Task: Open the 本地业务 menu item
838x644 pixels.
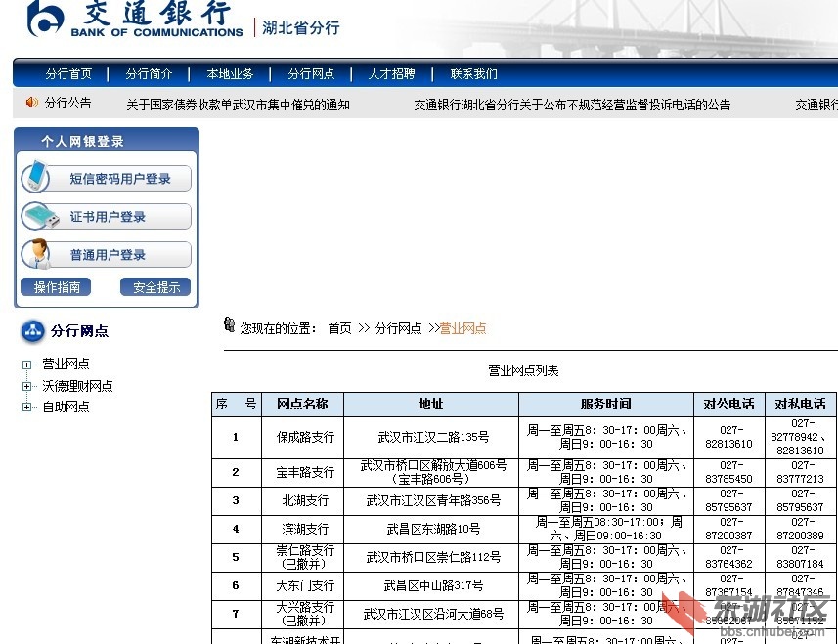Action: click(230, 73)
